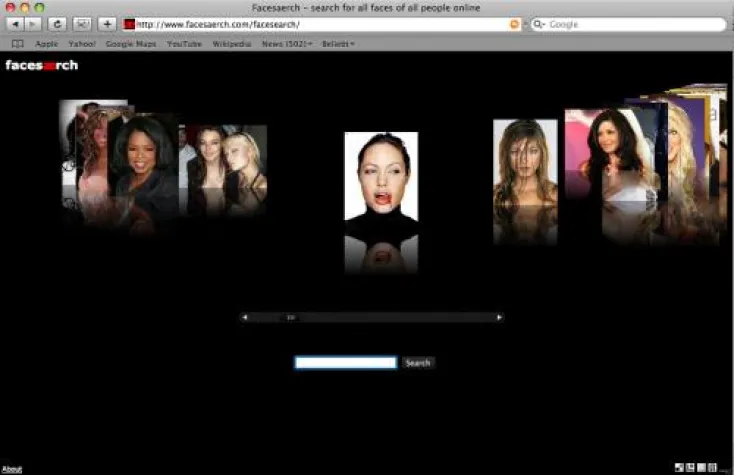
Task: Reload the page with the refresh button
Action: coord(58,24)
